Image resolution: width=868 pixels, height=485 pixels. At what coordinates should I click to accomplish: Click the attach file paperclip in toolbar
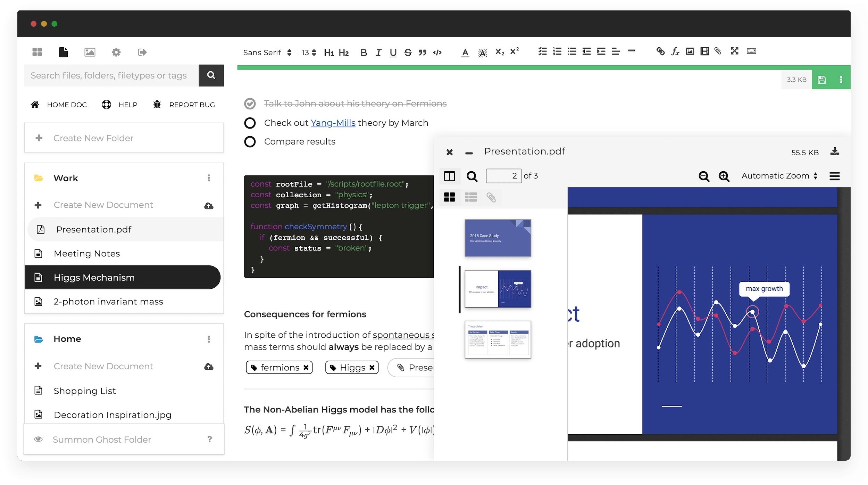(x=718, y=51)
